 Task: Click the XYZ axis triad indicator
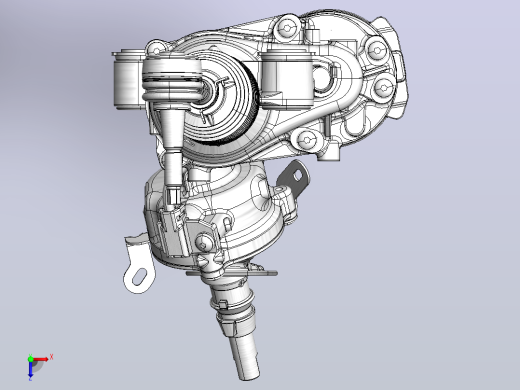click(x=40, y=367)
